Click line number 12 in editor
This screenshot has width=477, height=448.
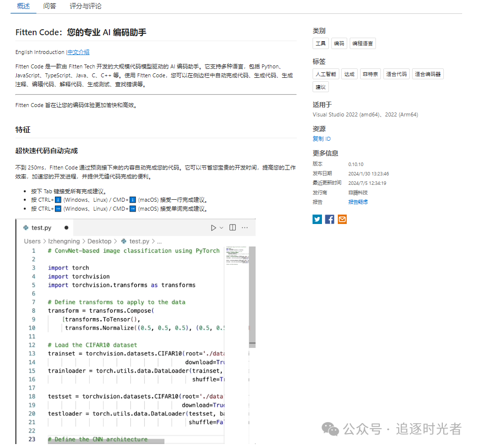pos(32,345)
